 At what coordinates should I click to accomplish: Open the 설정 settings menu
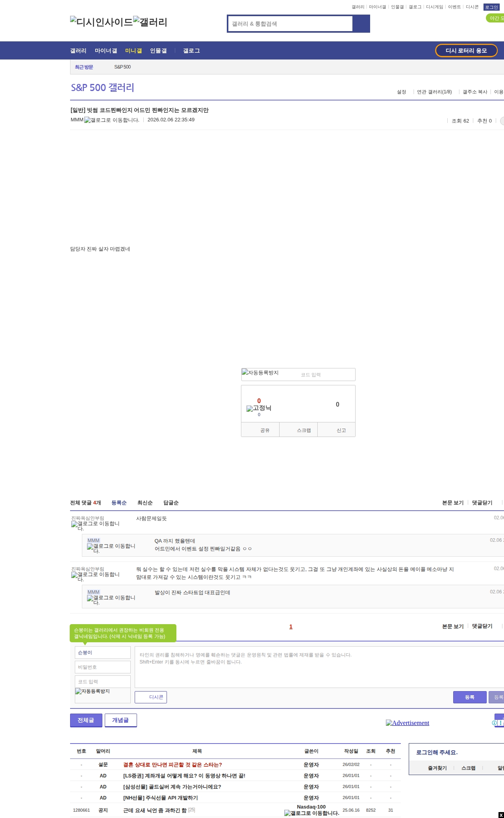coord(401,92)
